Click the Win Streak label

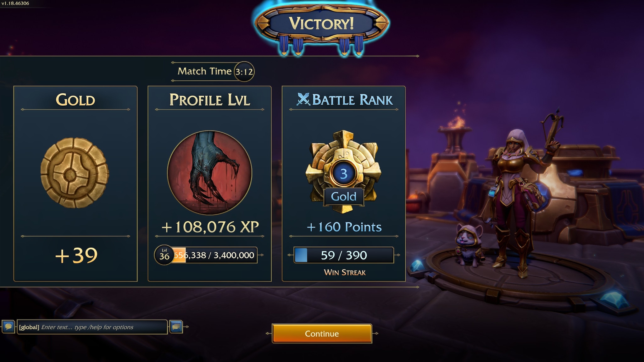pyautogui.click(x=345, y=272)
